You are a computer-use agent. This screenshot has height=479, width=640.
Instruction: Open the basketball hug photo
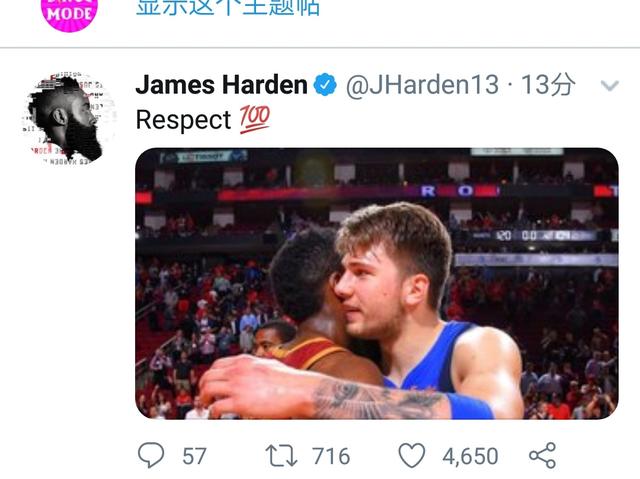377,284
